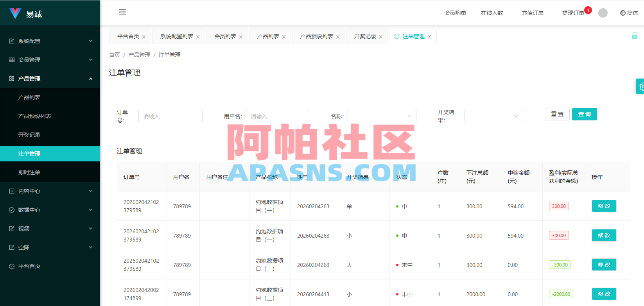This screenshot has width=644, height=306.
Task: Close the 系统配置列表 tab
Action: [x=198, y=37]
